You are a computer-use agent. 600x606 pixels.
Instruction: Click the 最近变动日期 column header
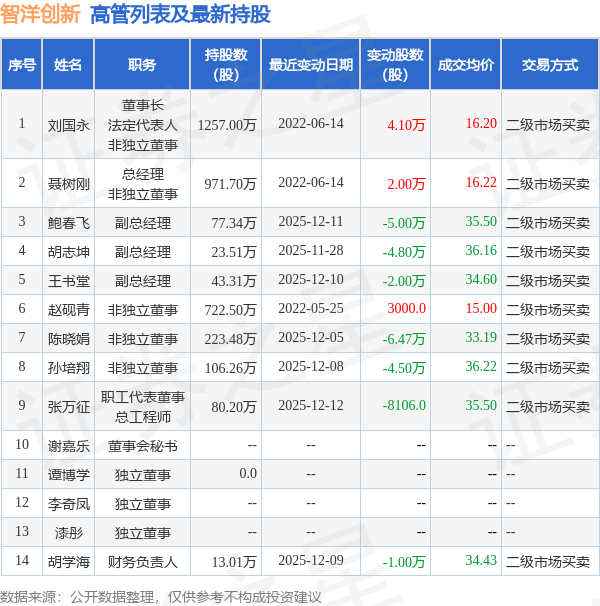(x=311, y=64)
